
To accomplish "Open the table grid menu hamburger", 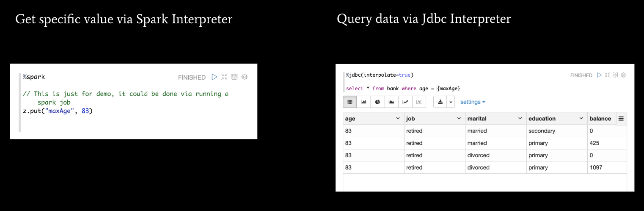I will [x=621, y=119].
